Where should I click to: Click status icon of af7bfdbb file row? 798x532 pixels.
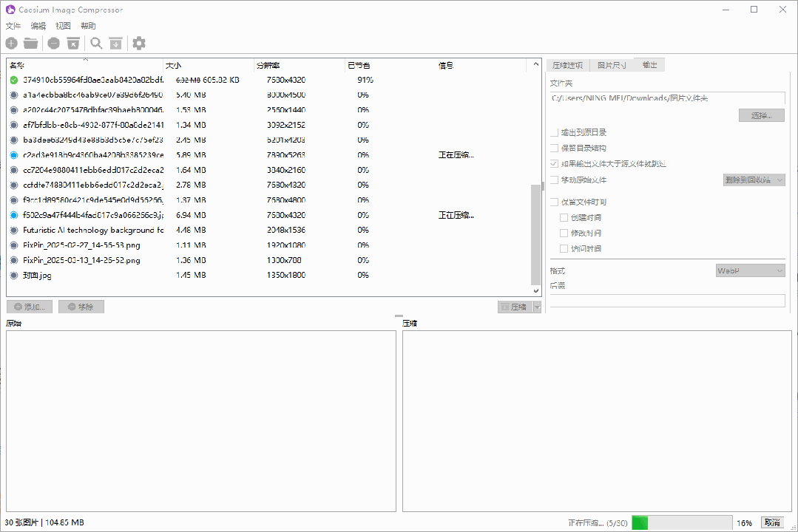pos(14,125)
